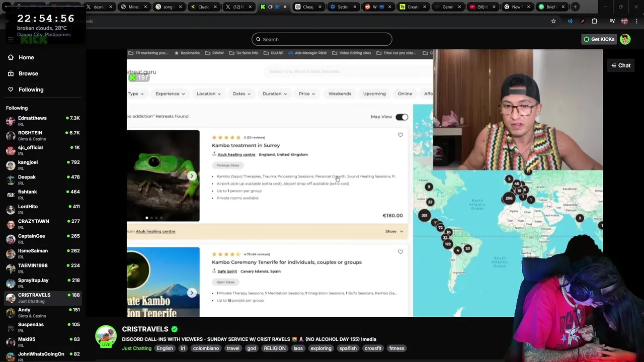Favorite Kambo treatment in Surrey heart

point(400,135)
